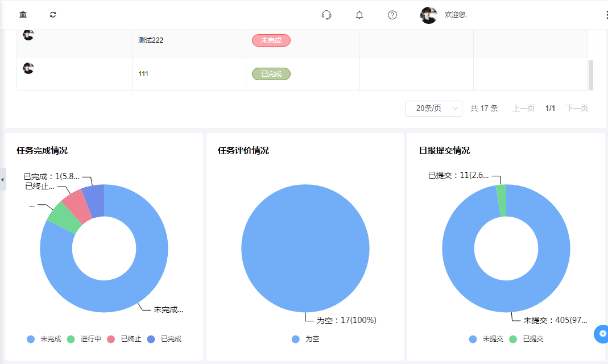Click the 已完成 status tag

271,74
